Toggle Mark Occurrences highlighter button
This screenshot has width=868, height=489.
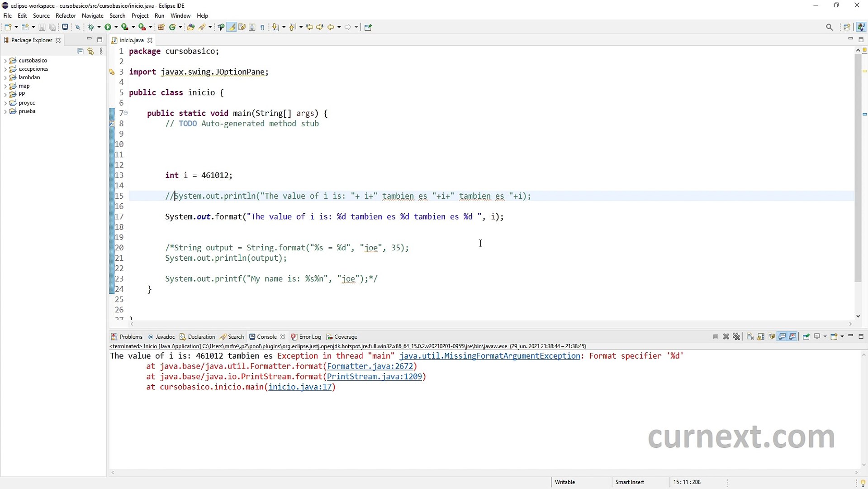[x=232, y=27]
